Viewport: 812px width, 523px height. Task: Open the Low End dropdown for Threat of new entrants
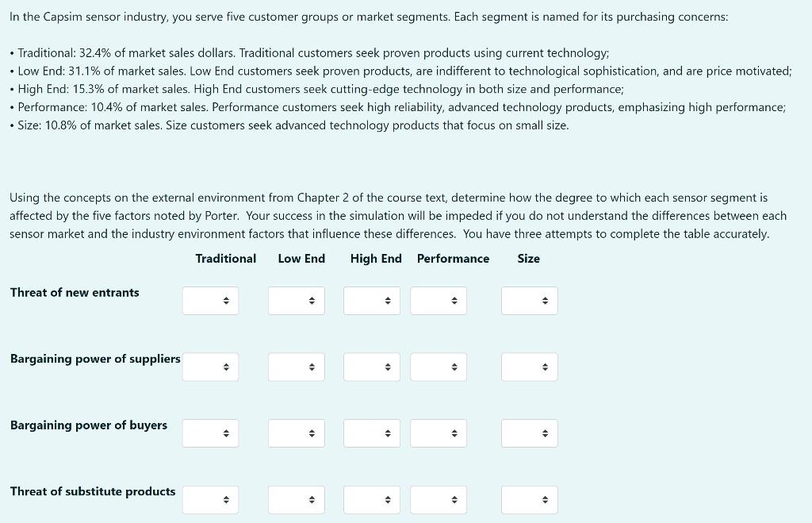pos(296,300)
